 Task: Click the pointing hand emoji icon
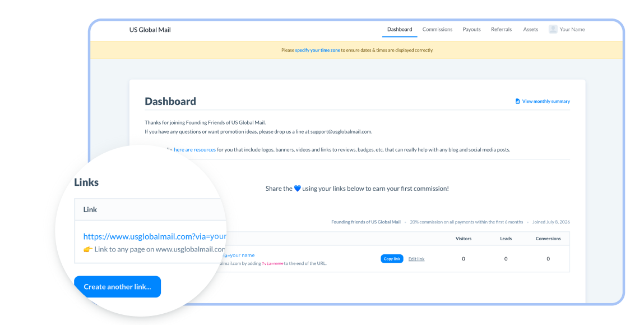(x=87, y=249)
